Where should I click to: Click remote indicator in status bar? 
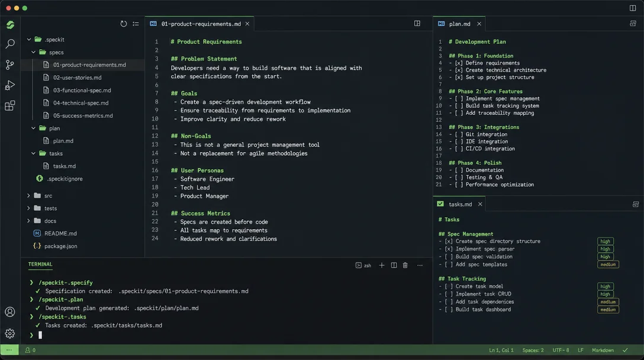coord(9,350)
